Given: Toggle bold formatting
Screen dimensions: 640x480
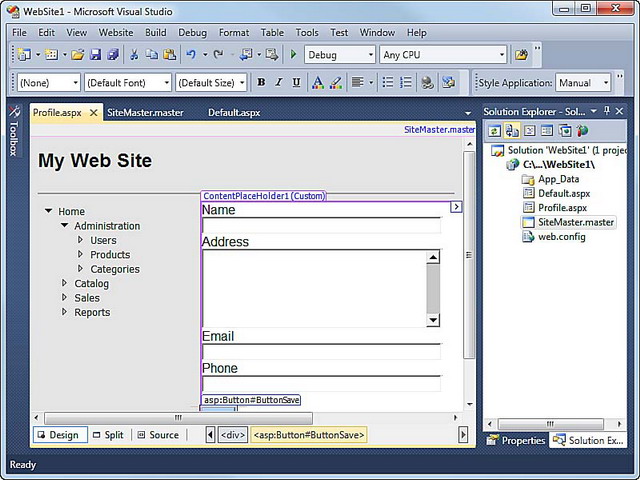Looking at the screenshot, I should (x=261, y=82).
